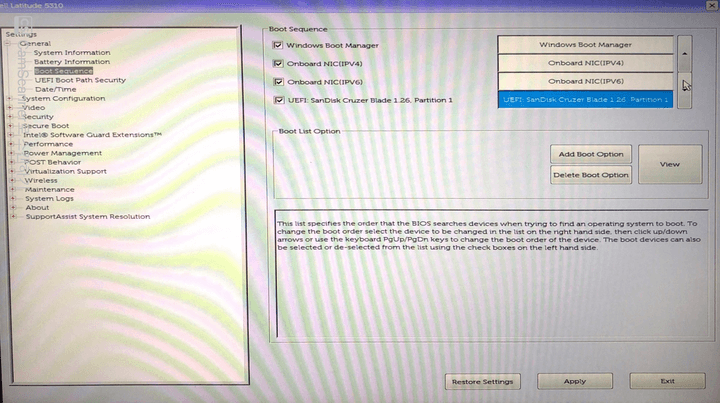Screen dimensions: 720x403
Task: Select the Secure Boot category label
Action: tap(46, 125)
